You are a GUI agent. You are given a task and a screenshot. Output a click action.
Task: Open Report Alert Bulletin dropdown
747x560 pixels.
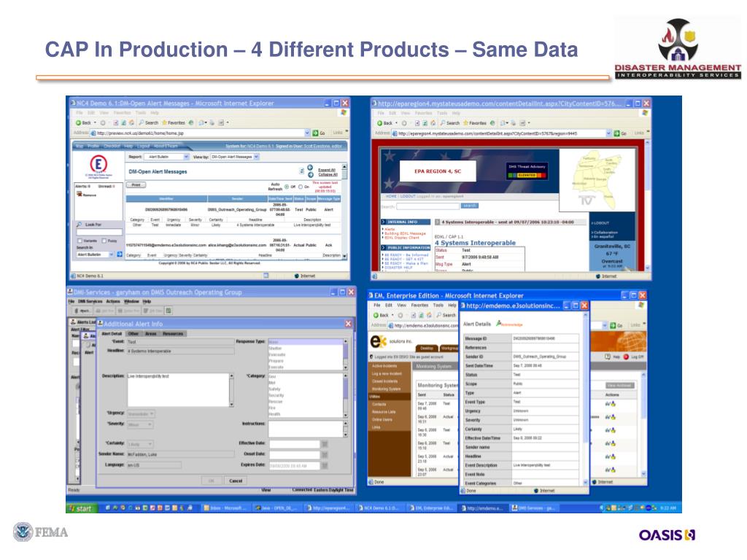pyautogui.click(x=167, y=157)
